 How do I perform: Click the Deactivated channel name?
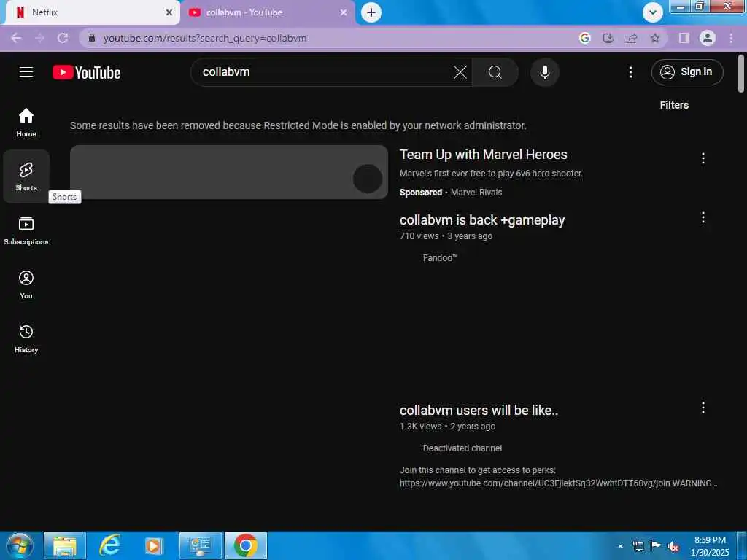coord(462,448)
